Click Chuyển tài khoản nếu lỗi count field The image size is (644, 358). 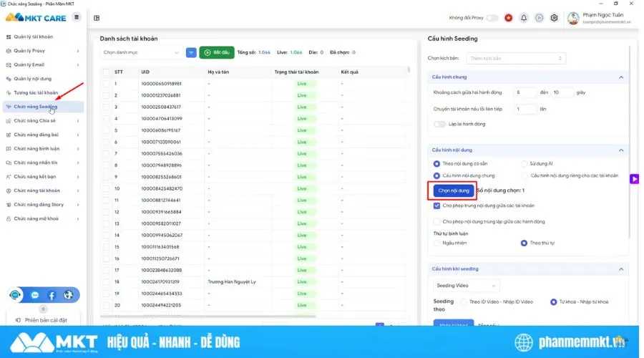point(525,109)
